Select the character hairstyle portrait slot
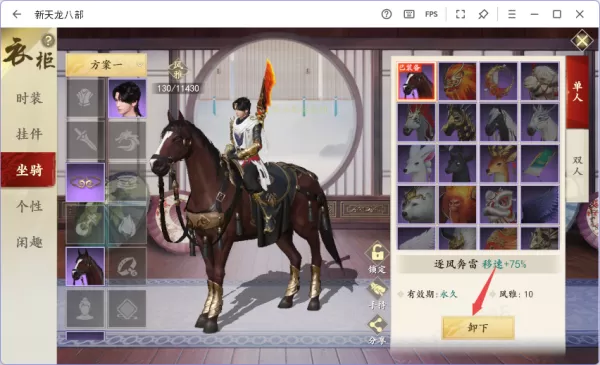The width and height of the screenshot is (600, 365). [127, 98]
